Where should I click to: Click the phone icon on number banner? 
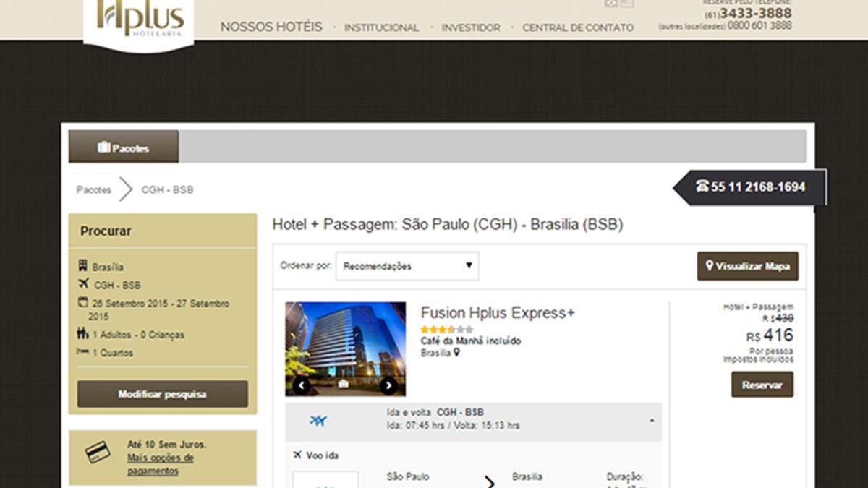[x=702, y=186]
